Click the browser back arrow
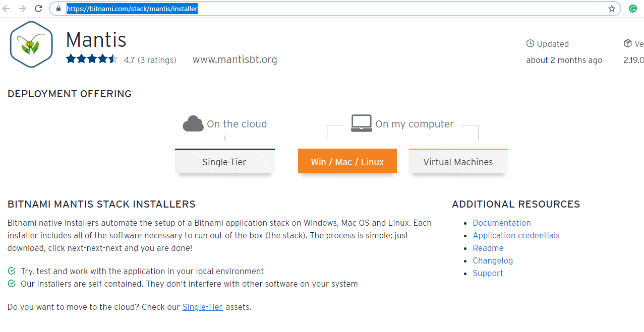The width and height of the screenshot is (644, 332). 7,9
